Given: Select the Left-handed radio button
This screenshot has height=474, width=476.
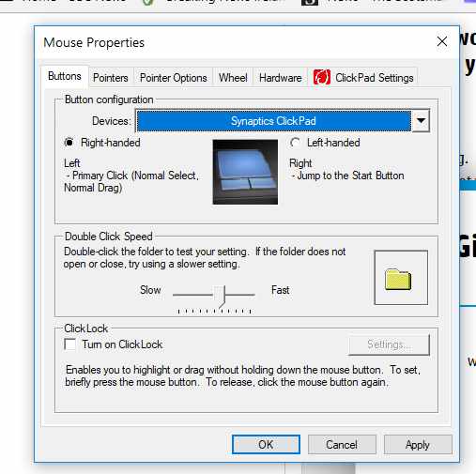Looking at the screenshot, I should (295, 143).
